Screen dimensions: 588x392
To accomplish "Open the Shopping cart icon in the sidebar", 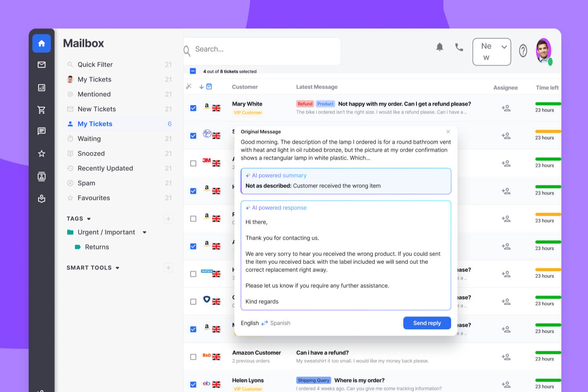I will click(41, 110).
